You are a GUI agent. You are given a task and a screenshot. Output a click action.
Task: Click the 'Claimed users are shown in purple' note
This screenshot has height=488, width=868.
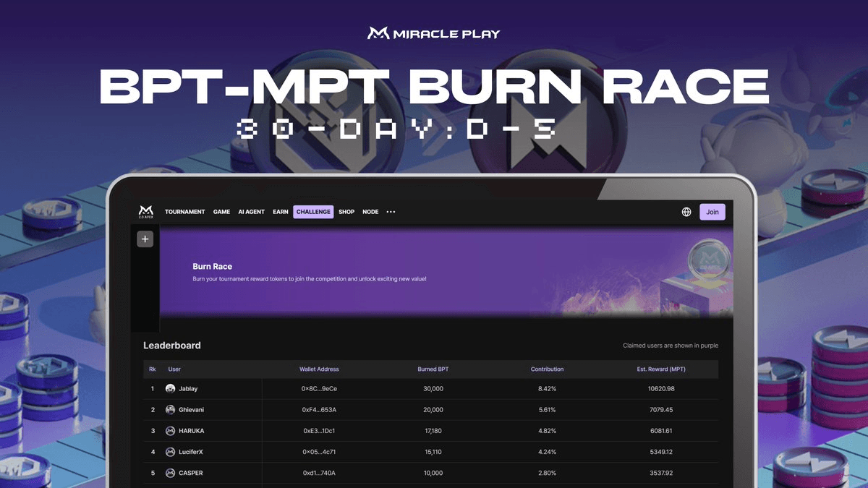click(671, 346)
